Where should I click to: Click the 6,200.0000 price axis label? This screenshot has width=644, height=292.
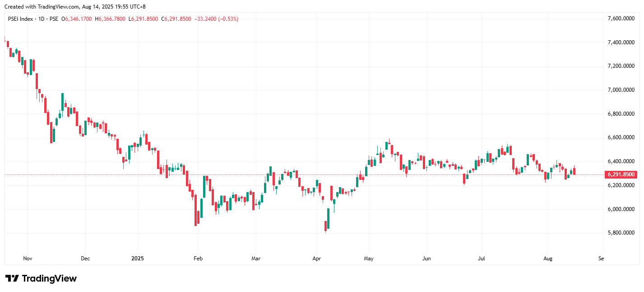621,185
